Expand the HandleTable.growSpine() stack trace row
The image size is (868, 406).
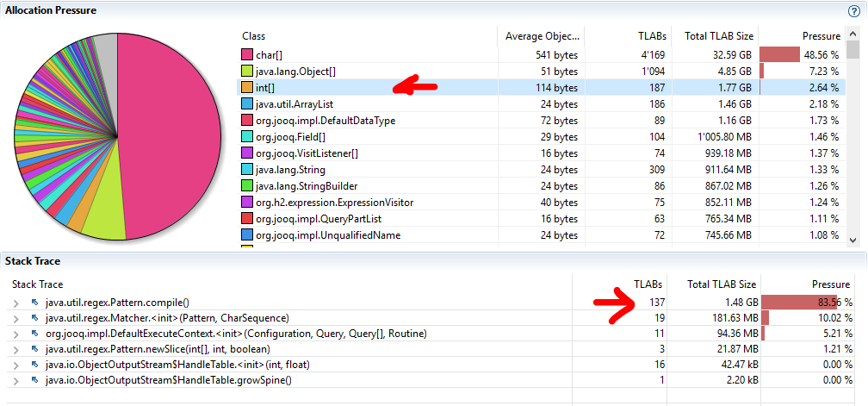(16, 381)
